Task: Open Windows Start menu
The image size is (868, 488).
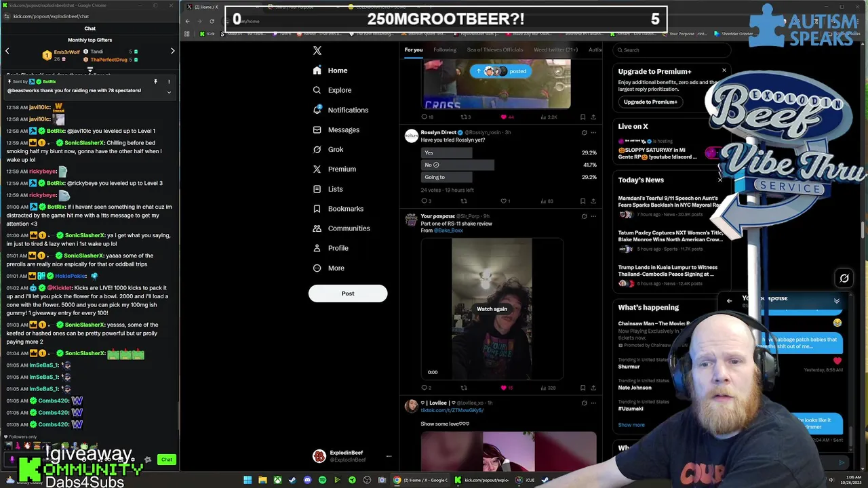Action: click(x=248, y=480)
